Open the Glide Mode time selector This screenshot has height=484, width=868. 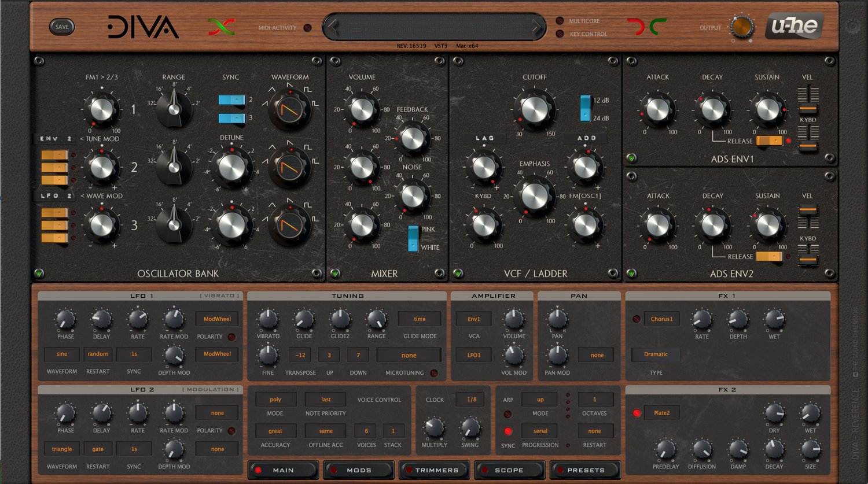[x=420, y=319]
